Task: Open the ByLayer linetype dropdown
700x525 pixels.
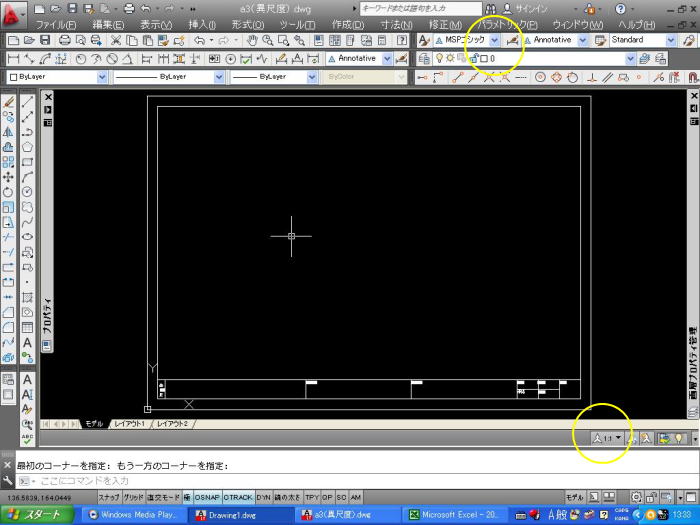Action: point(219,77)
